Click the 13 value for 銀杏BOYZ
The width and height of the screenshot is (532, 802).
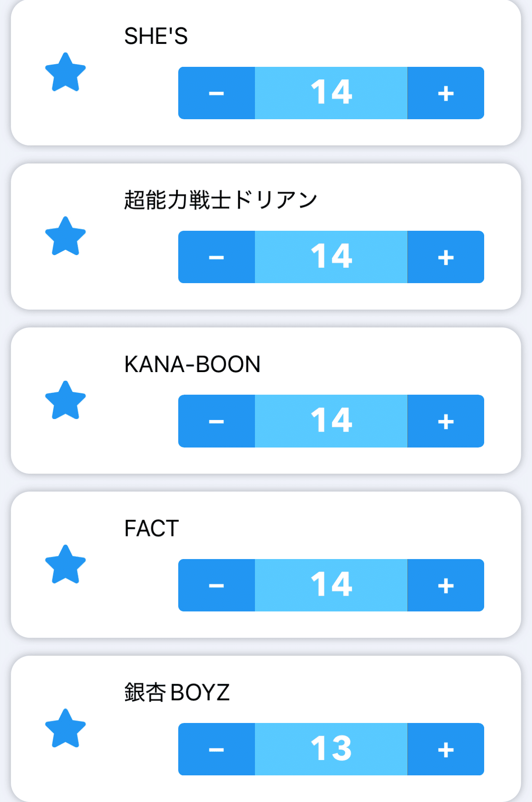pyautogui.click(x=331, y=749)
